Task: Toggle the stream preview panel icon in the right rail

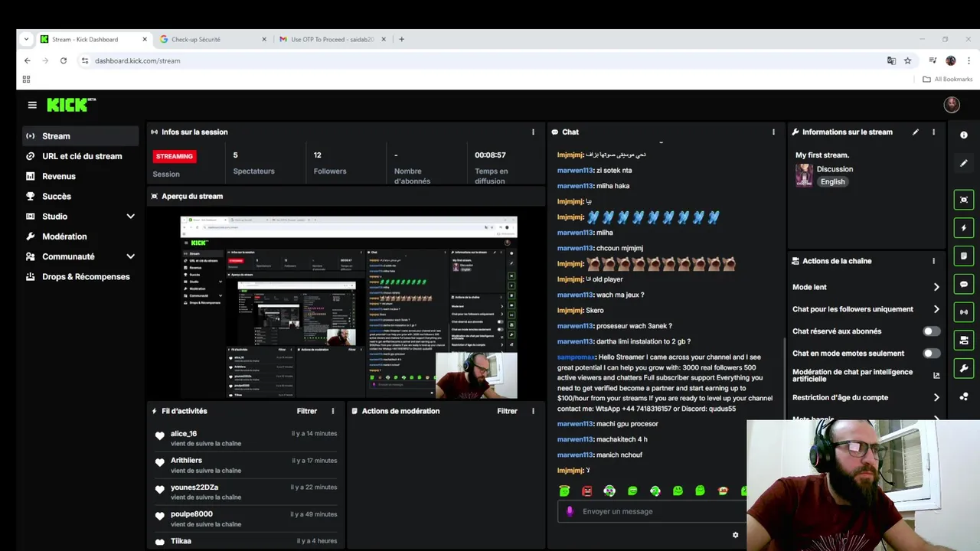Action: [x=964, y=200]
